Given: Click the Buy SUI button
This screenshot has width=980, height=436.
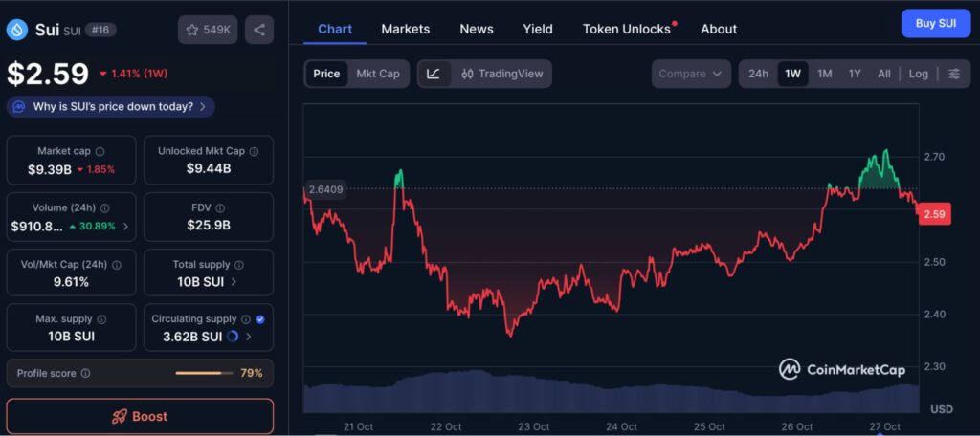Looking at the screenshot, I should click(935, 23).
